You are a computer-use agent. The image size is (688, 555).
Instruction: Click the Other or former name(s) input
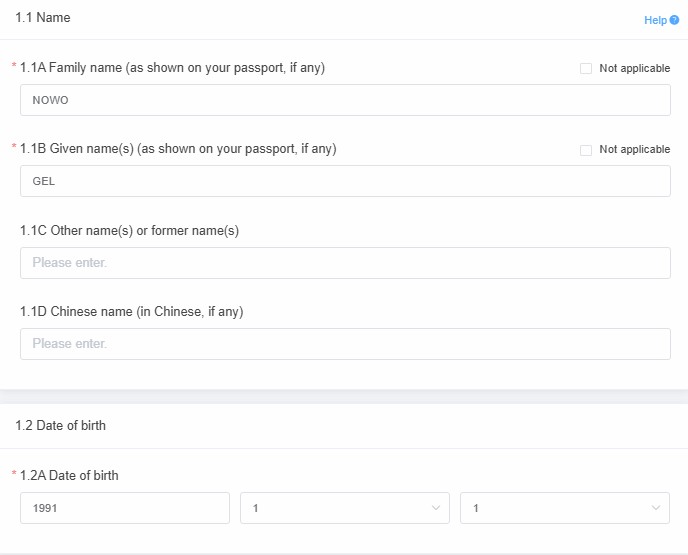pos(345,262)
